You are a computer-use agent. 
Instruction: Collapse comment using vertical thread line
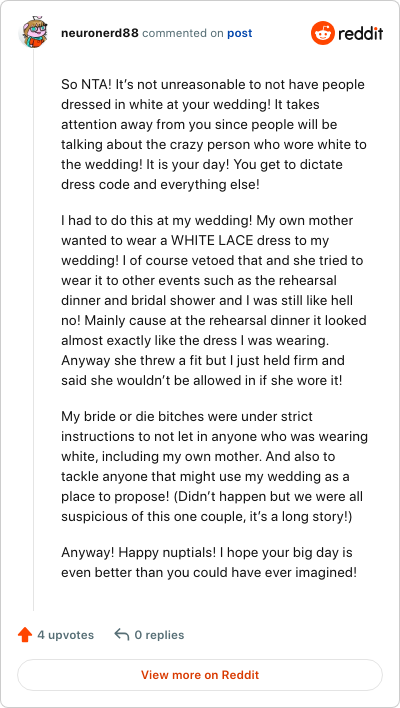[x=33, y=329]
